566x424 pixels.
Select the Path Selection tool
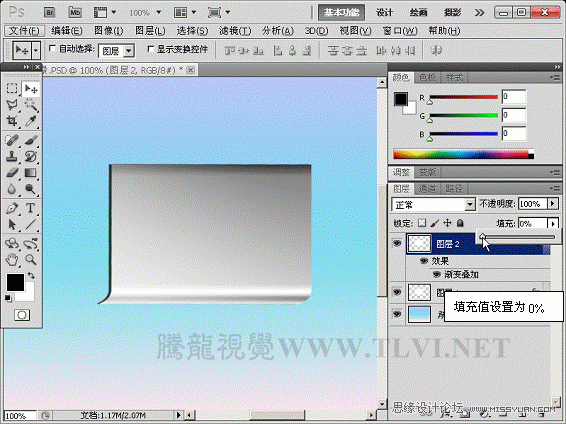coord(12,224)
